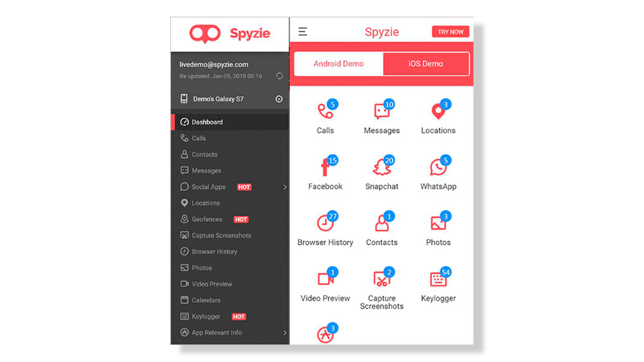Click the refresh update icon beside the date

(x=279, y=76)
